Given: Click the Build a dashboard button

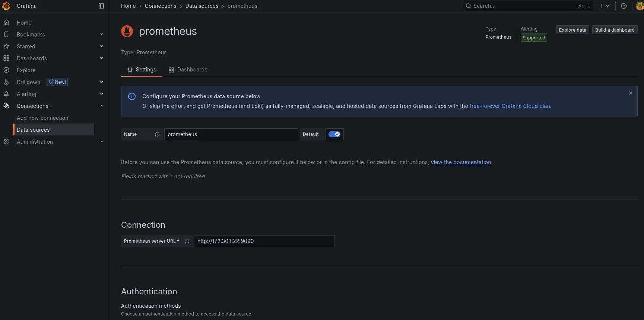Looking at the screenshot, I should (x=615, y=30).
